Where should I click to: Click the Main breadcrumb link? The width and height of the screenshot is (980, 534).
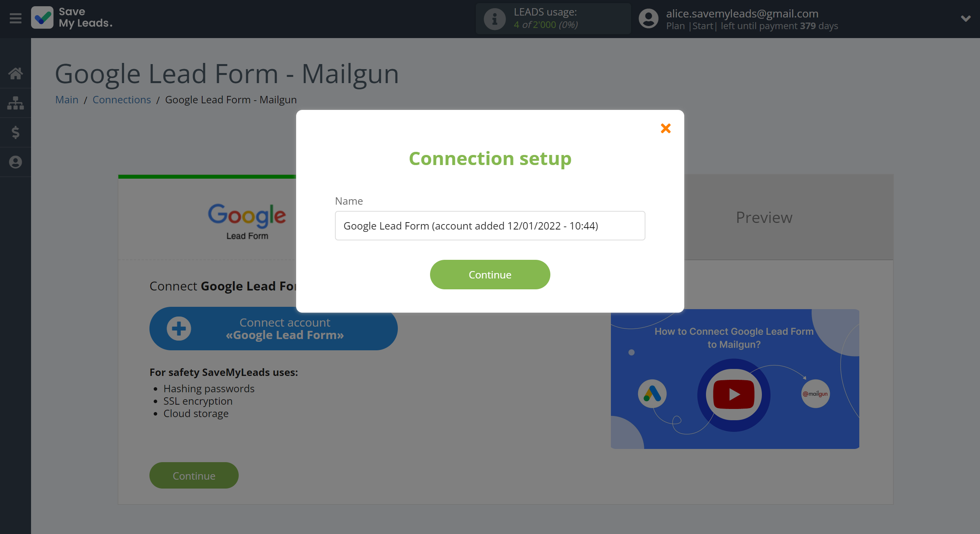[x=66, y=99]
